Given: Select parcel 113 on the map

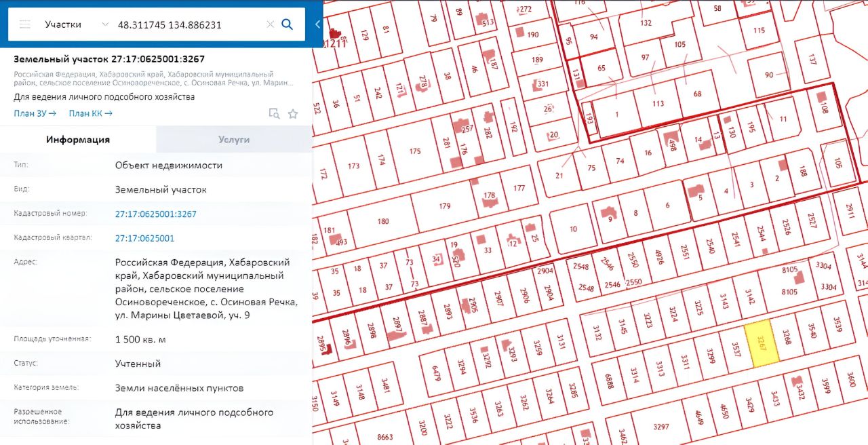Looking at the screenshot, I should 657,104.
